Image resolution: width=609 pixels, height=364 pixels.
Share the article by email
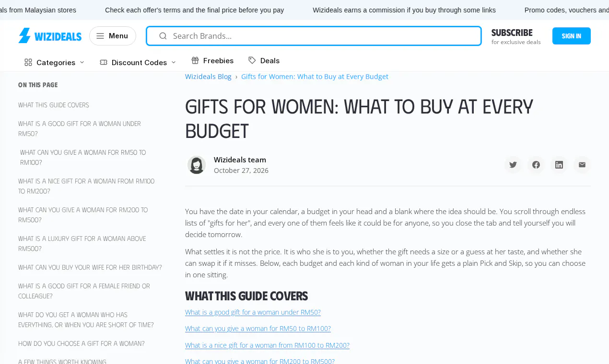point(582,165)
